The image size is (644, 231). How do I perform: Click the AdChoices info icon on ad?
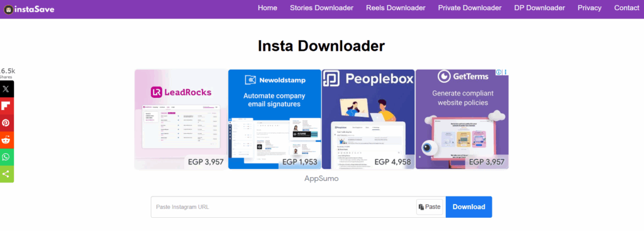(499, 72)
